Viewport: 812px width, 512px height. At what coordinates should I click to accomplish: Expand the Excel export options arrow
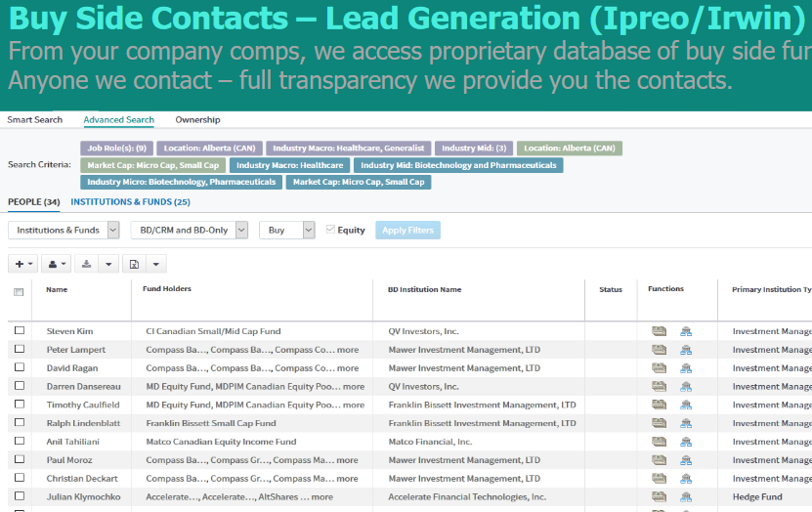click(156, 264)
